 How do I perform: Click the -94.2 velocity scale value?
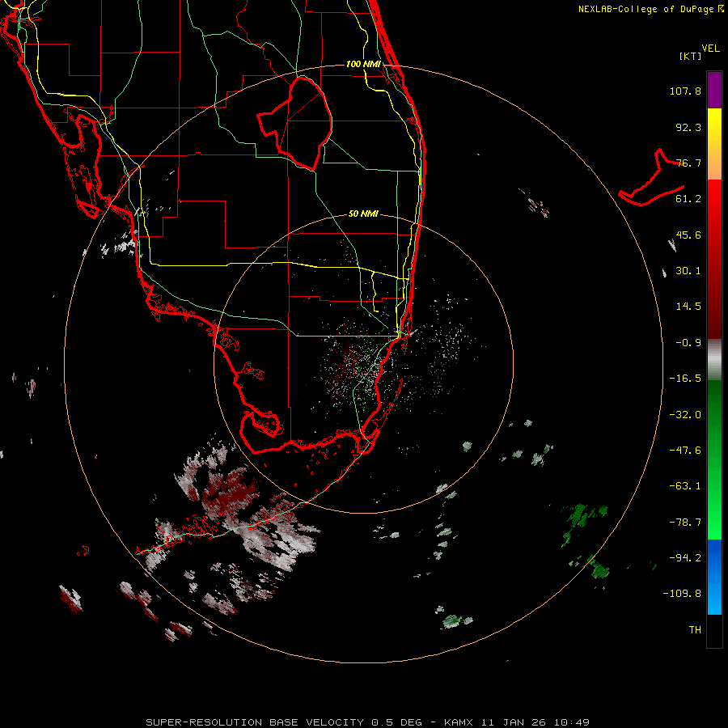685,558
